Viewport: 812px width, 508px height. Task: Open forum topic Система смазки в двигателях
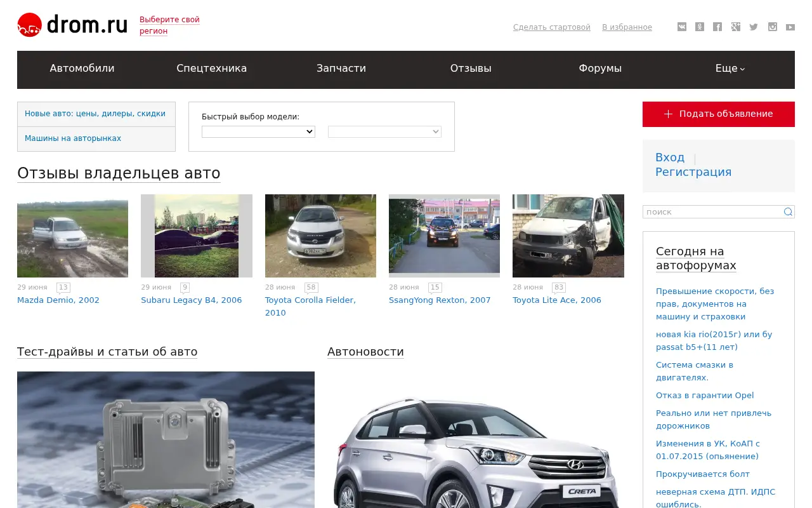click(x=695, y=371)
